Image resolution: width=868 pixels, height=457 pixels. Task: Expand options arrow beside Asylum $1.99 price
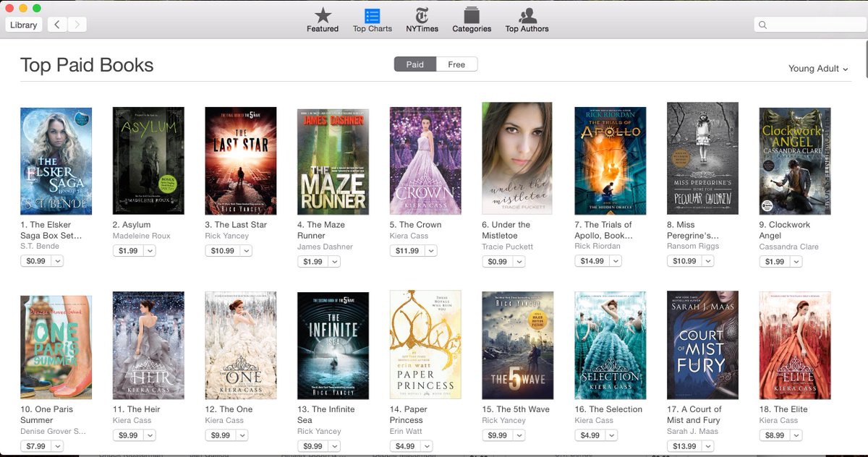tap(149, 251)
